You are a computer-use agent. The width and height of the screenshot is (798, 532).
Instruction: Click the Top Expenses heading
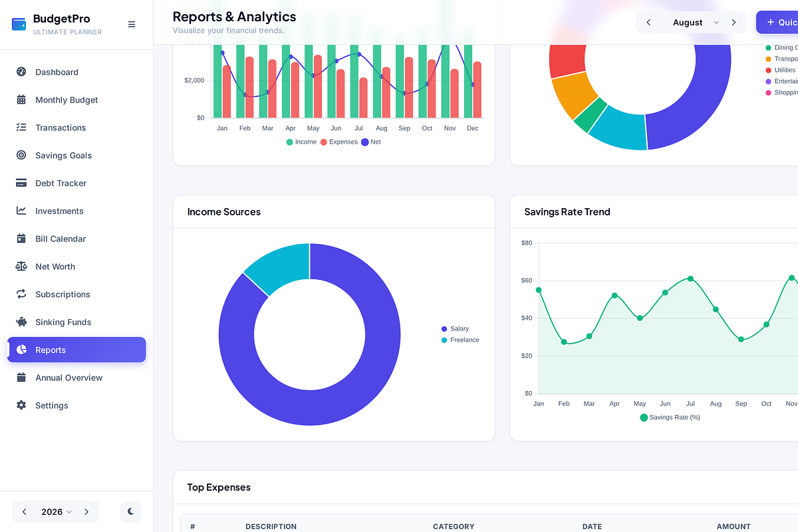pyautogui.click(x=219, y=487)
